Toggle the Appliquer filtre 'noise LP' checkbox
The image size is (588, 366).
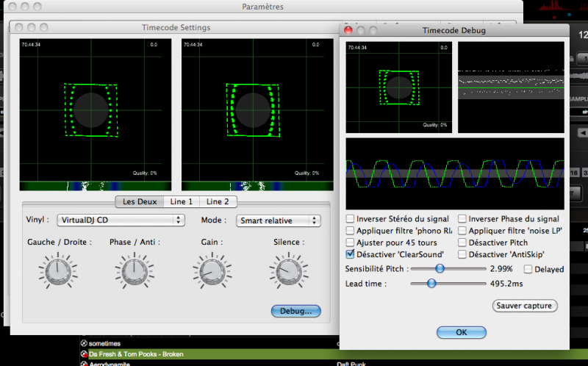click(x=462, y=231)
